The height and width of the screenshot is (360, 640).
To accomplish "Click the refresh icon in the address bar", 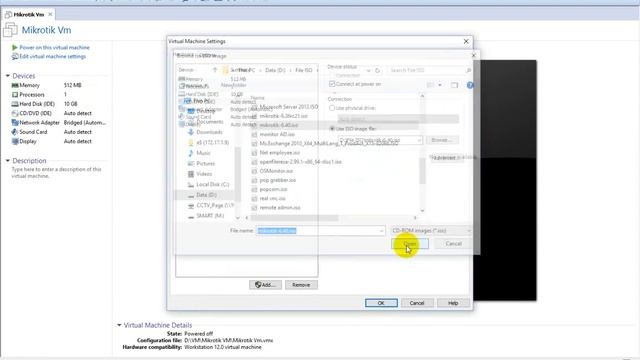I will 378,70.
